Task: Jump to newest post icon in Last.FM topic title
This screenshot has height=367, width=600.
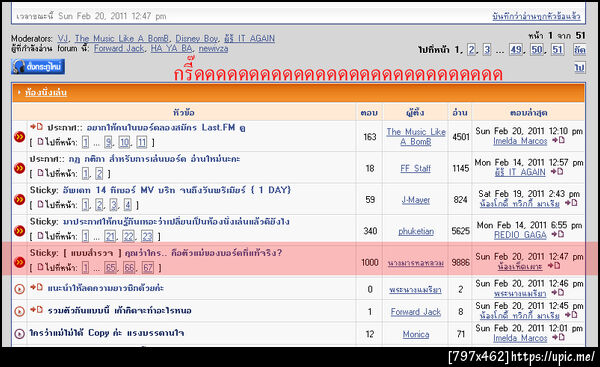Action: click(37, 127)
